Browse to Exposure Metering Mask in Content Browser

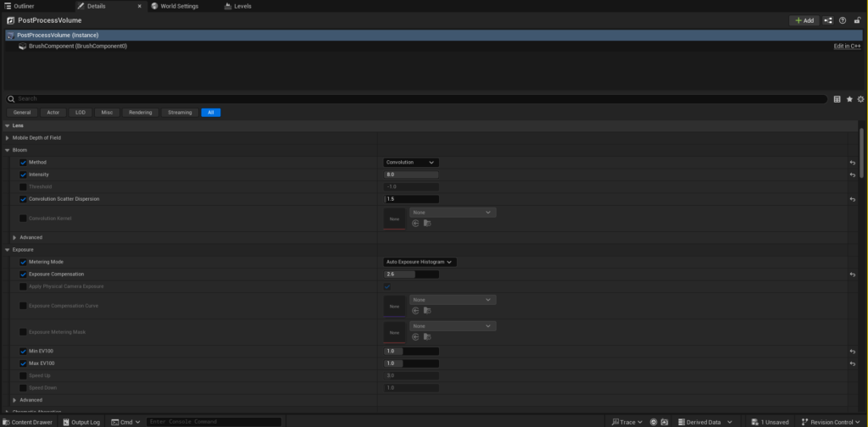click(427, 337)
